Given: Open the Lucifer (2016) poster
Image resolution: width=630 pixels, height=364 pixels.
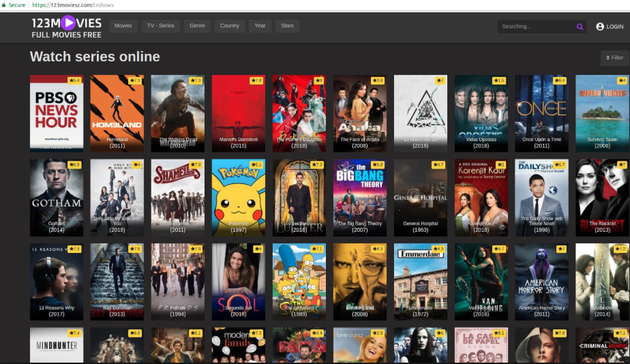Looking at the screenshot, I should click(299, 198).
